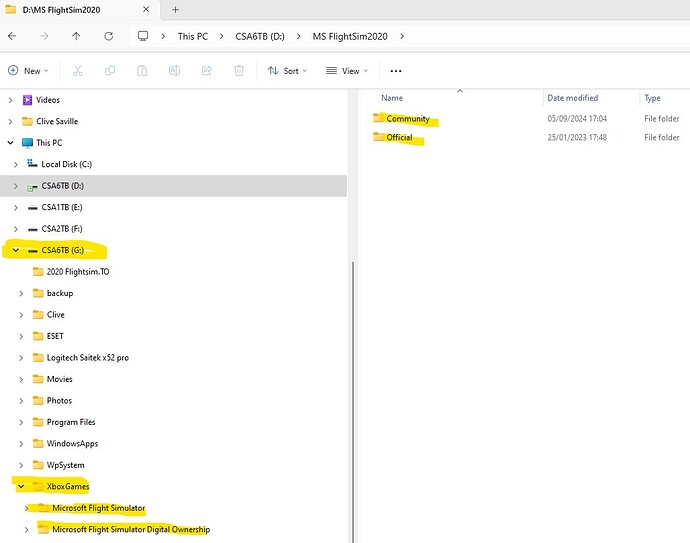690x543 pixels.
Task: Click the Share icon in toolbar
Action: tap(206, 71)
